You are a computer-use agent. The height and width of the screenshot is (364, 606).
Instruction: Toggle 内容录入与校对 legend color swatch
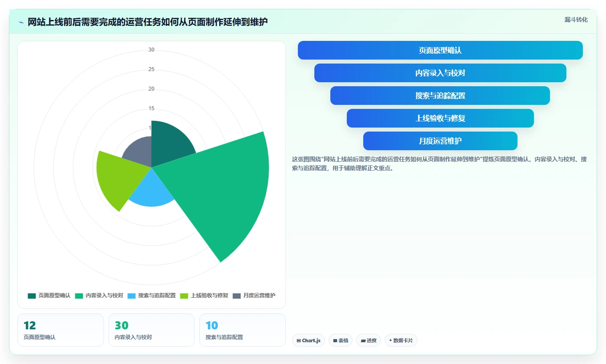tap(79, 296)
